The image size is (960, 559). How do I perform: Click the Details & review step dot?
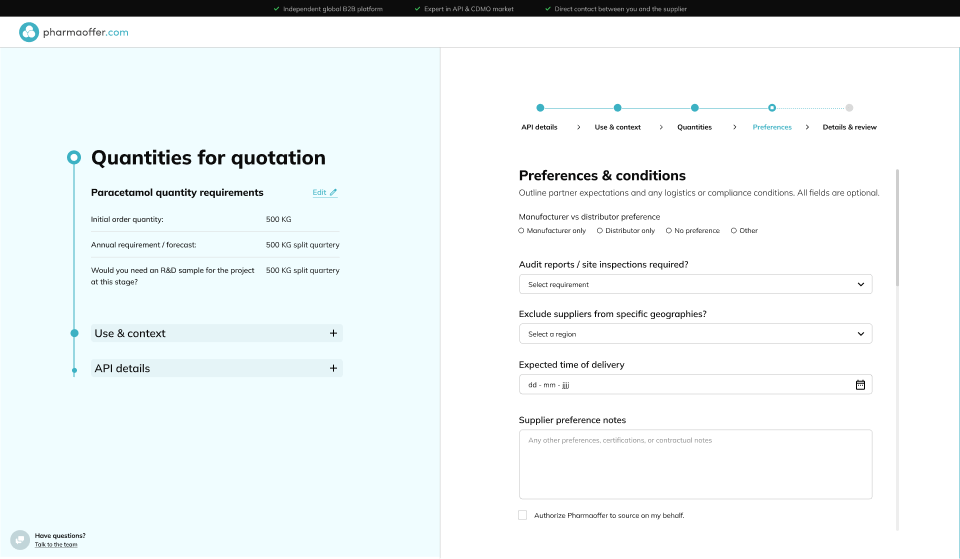849,108
